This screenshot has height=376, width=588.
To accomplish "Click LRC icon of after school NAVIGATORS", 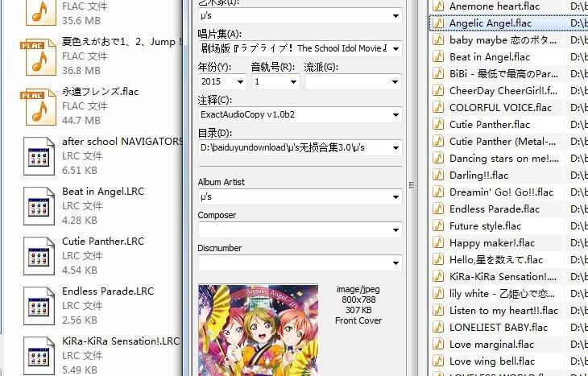I will click(39, 156).
